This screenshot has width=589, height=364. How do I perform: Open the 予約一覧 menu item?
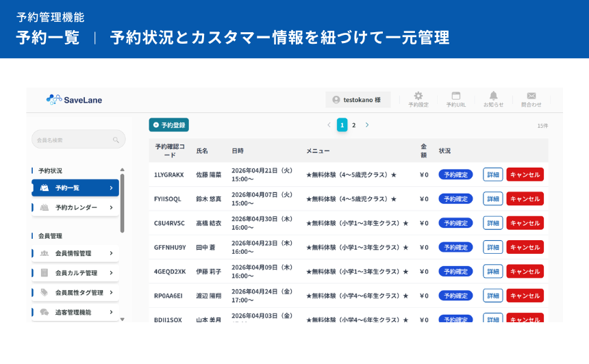click(75, 187)
